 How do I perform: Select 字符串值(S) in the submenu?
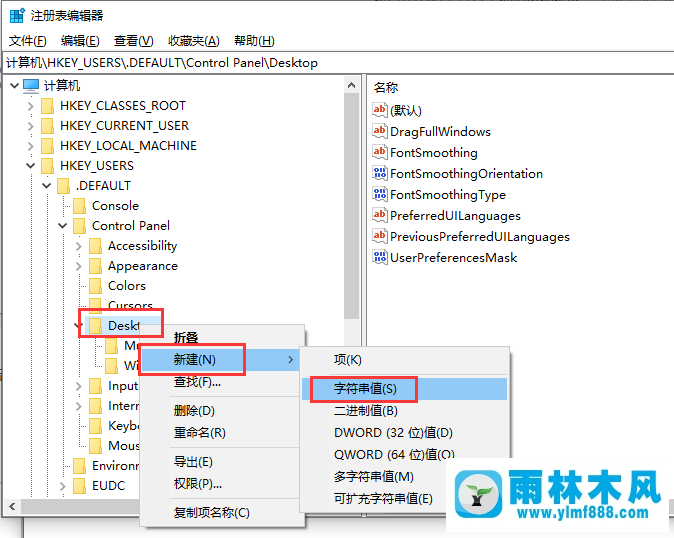tap(404, 389)
